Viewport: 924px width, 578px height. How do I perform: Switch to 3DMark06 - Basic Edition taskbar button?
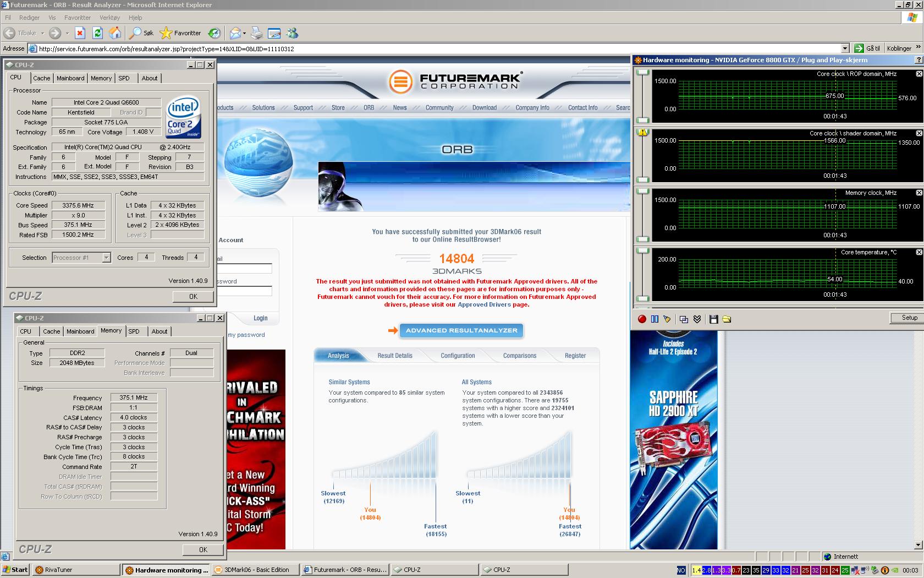256,570
